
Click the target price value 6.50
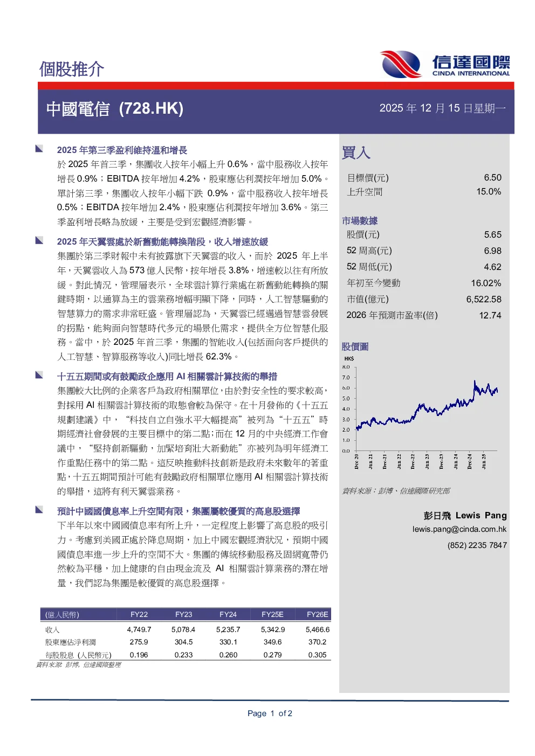point(492,177)
